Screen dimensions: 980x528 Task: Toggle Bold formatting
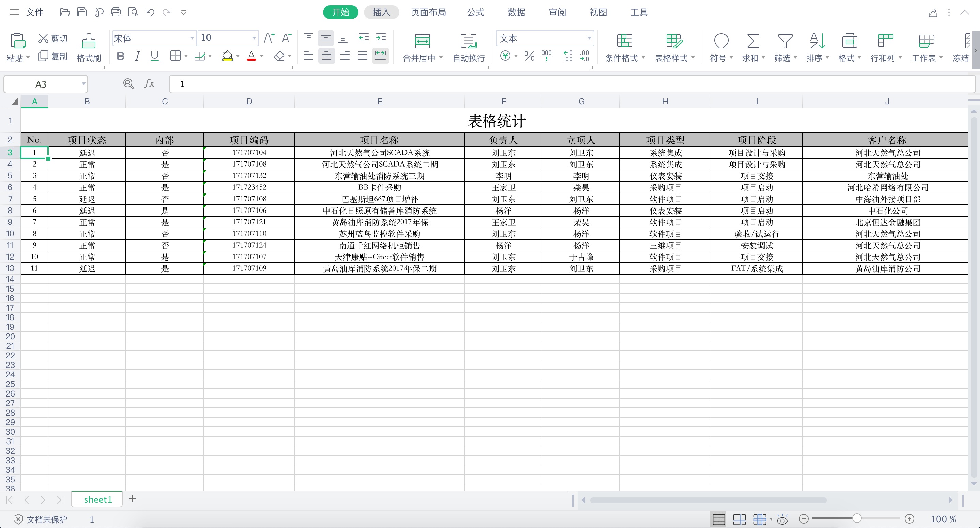point(120,56)
